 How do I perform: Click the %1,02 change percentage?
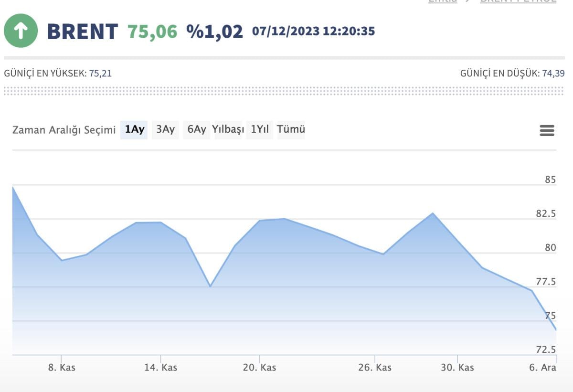click(x=214, y=32)
